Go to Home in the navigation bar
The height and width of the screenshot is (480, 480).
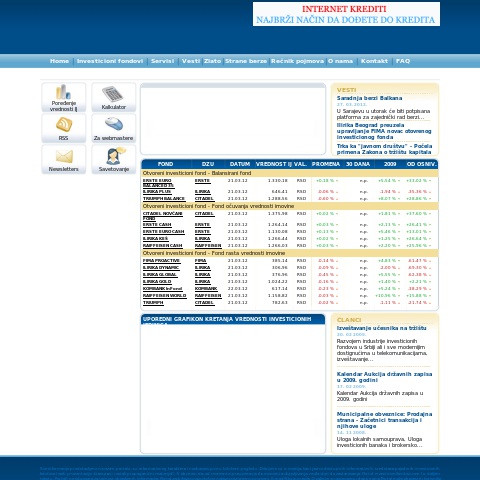tap(59, 61)
